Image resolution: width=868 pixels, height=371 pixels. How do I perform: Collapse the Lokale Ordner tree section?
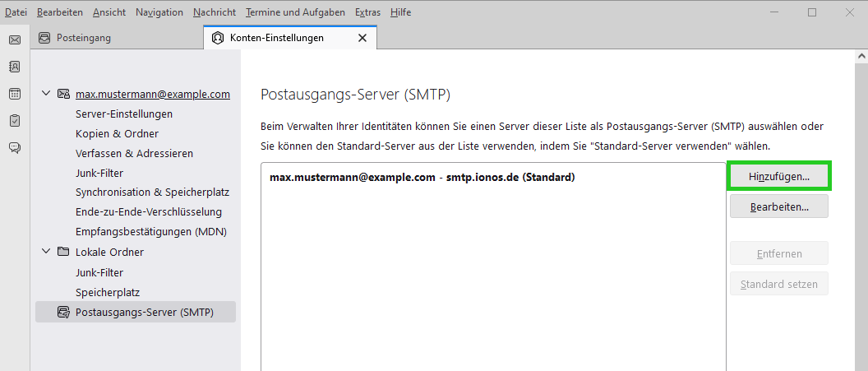click(46, 252)
